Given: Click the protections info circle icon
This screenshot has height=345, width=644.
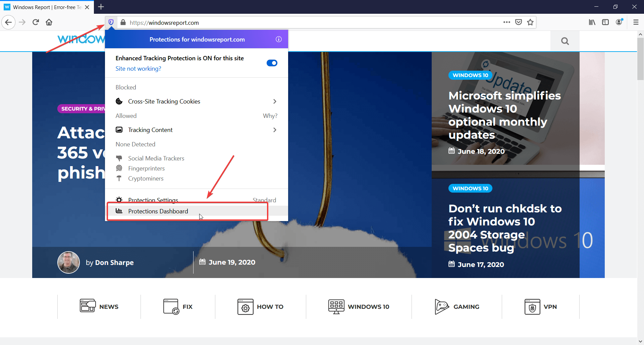Looking at the screenshot, I should point(279,39).
